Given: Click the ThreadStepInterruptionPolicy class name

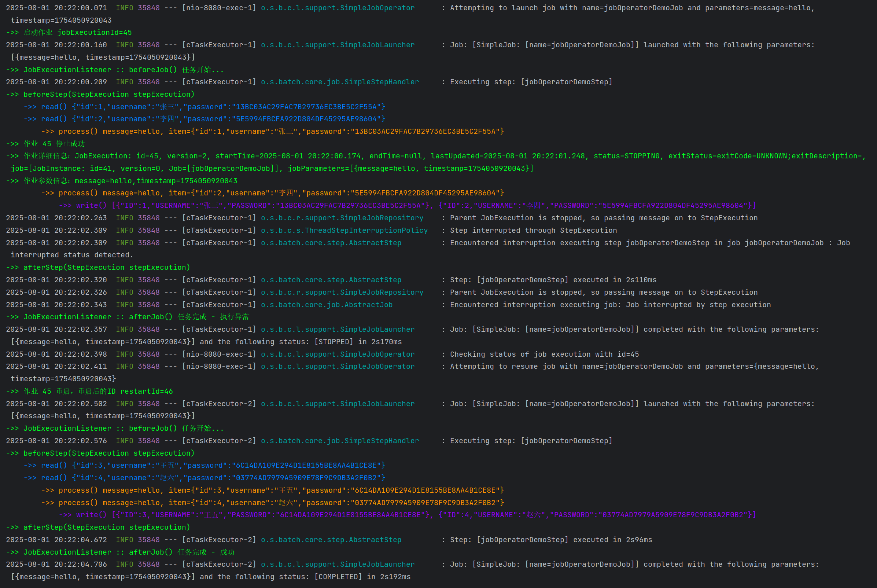Looking at the screenshot, I should [366, 231].
